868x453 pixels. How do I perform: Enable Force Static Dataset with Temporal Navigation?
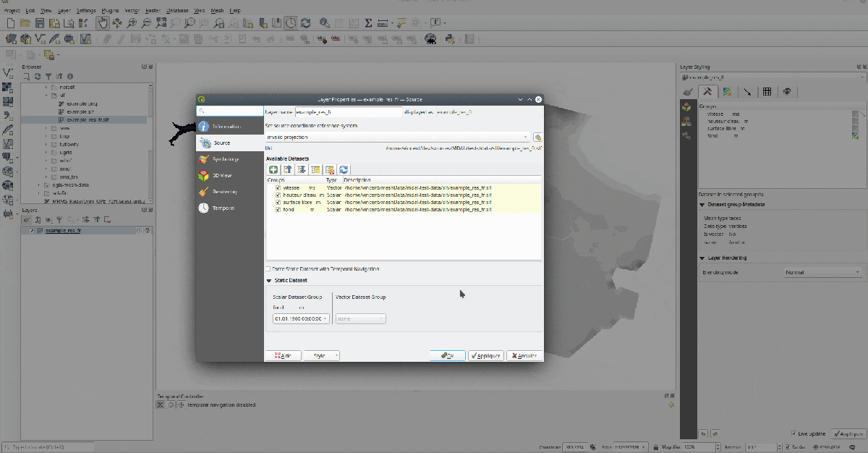click(268, 268)
